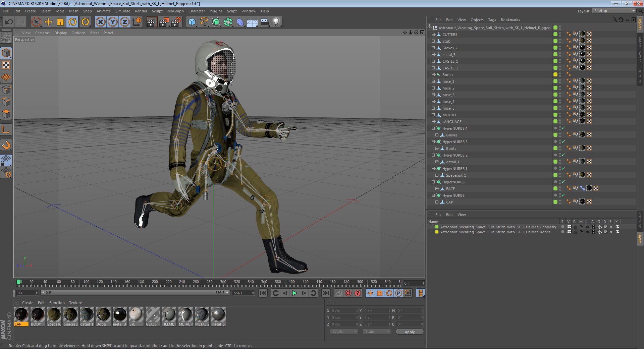
Task: Open the Scale mode dropdown
Action: [377, 332]
